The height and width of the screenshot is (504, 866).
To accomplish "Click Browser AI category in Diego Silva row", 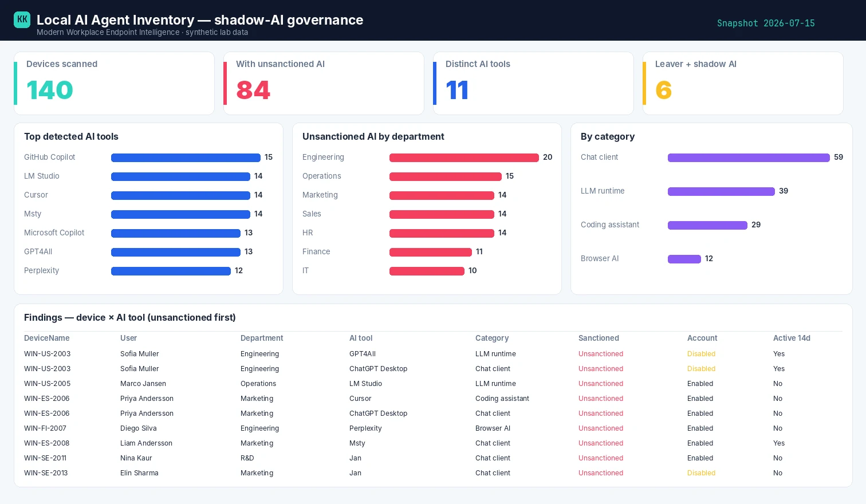I will [493, 428].
